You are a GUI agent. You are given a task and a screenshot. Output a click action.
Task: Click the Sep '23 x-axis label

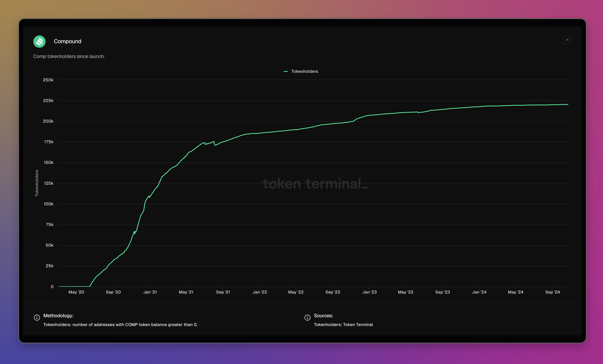click(443, 292)
